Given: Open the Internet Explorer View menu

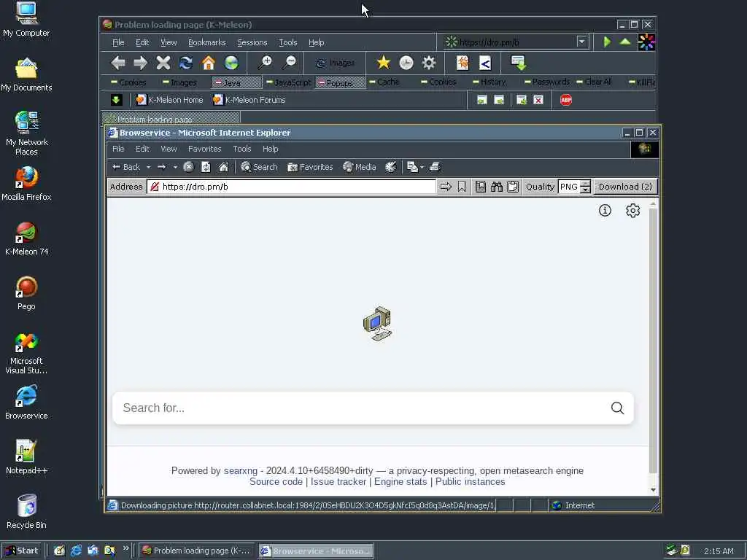Looking at the screenshot, I should coord(169,149).
